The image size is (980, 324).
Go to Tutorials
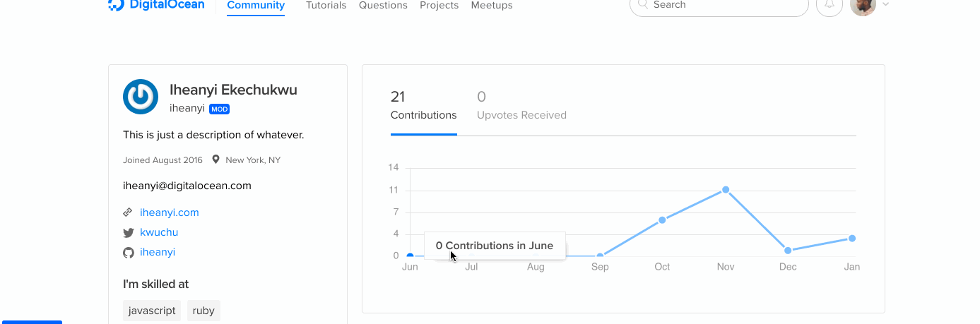click(326, 6)
